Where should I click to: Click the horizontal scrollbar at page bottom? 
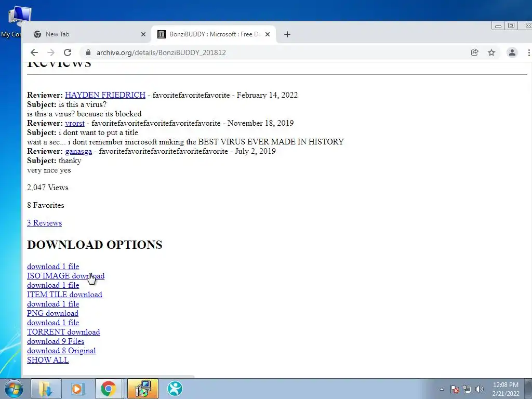(109, 377)
